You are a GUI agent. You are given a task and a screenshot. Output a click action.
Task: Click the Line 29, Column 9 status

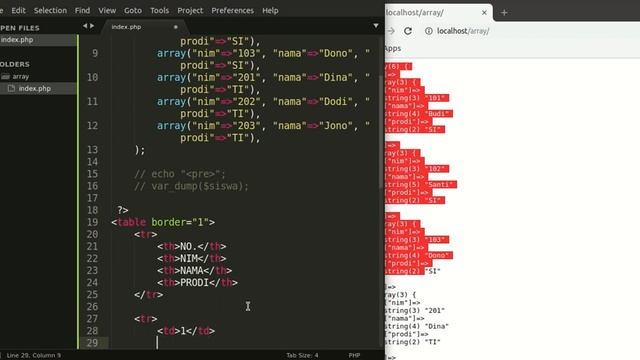33,356
